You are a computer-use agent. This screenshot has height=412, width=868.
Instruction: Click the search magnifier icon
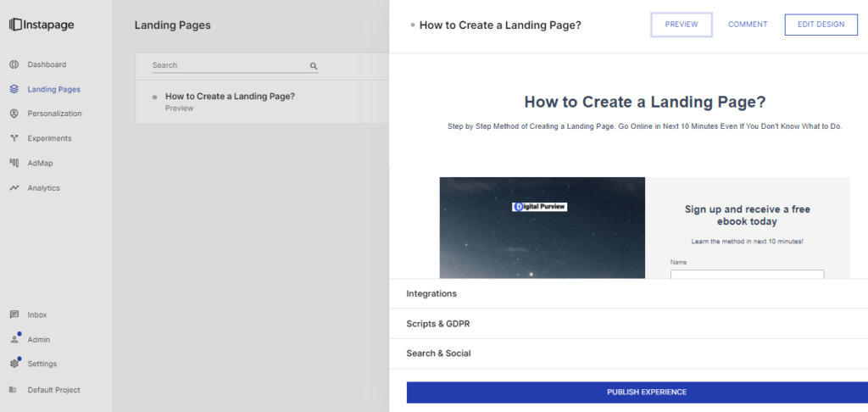[x=313, y=65]
